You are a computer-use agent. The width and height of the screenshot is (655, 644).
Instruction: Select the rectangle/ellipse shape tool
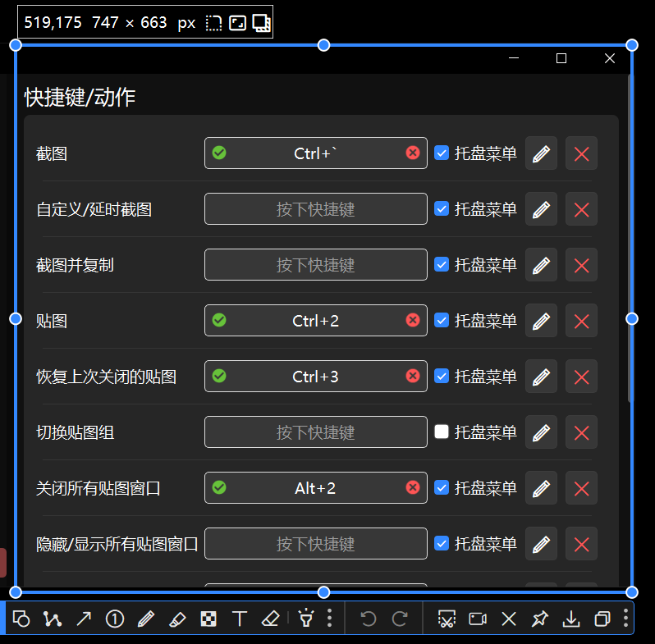21,619
